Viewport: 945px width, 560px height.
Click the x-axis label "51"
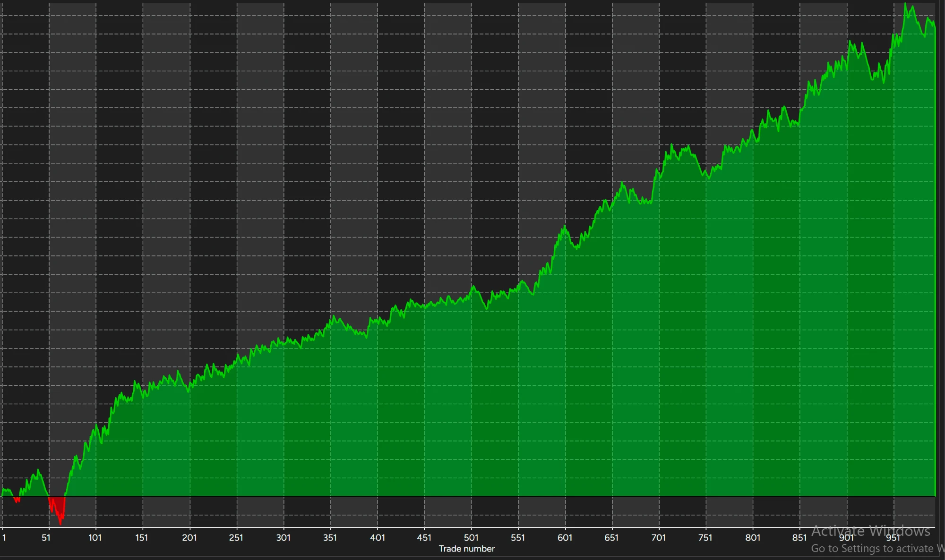point(46,537)
